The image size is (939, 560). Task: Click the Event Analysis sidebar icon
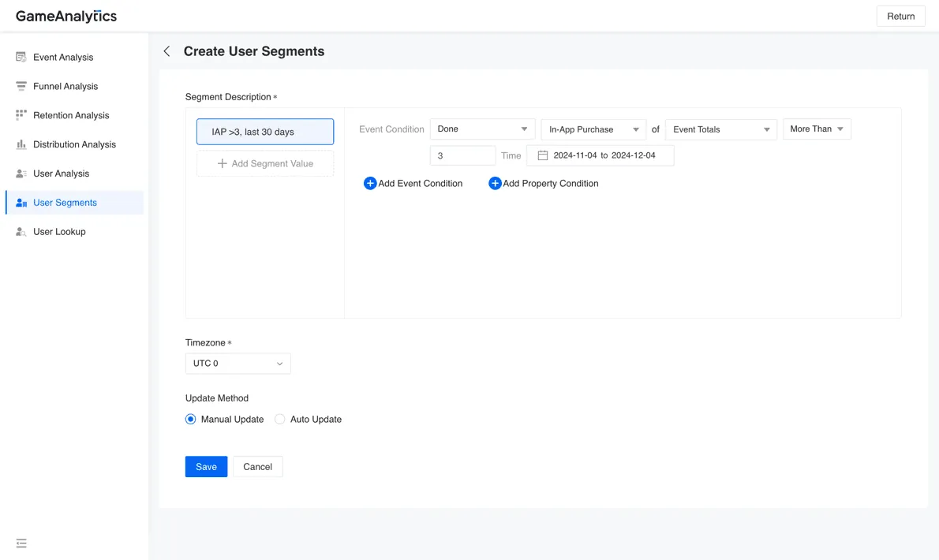21,57
